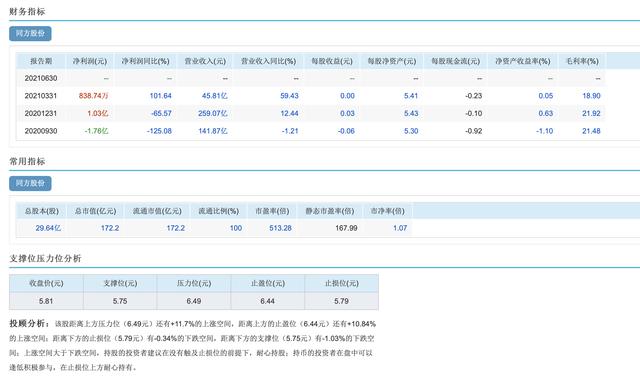640x381 pixels.
Task: Click the 静态市盈率(倍) header
Action: tap(330, 211)
